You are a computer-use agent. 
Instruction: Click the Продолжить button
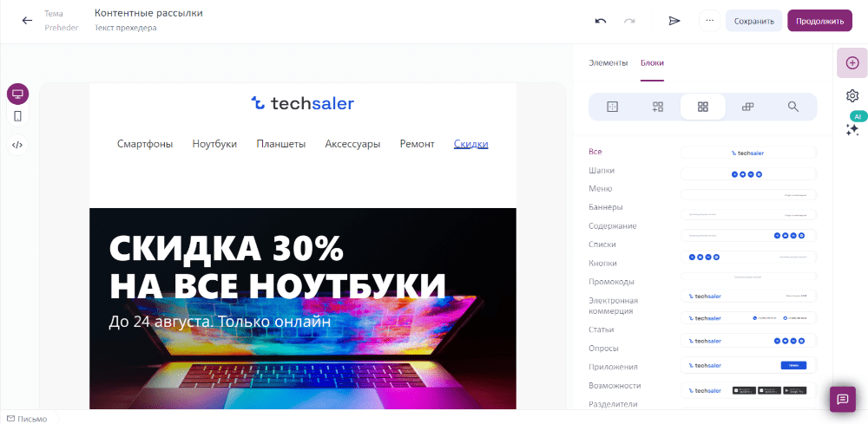pyautogui.click(x=820, y=21)
